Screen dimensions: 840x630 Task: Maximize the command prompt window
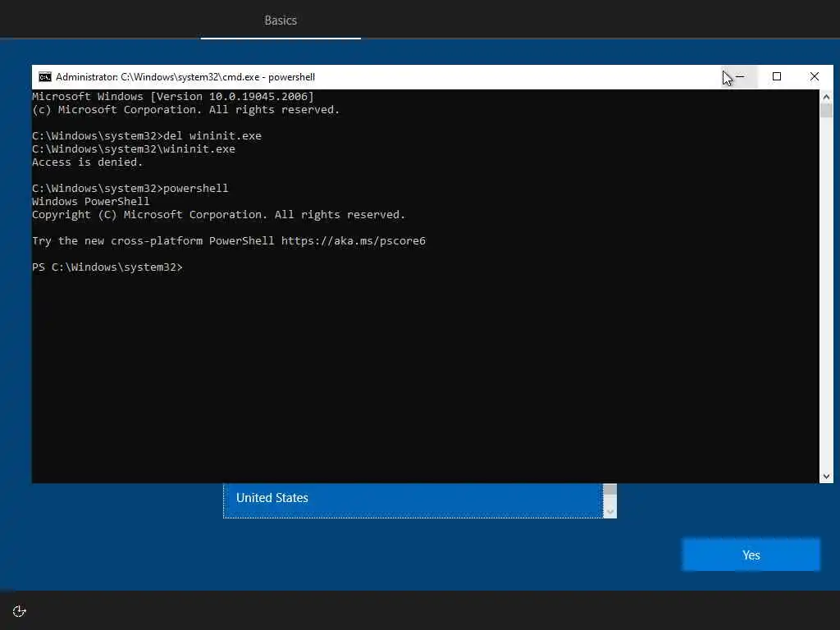777,77
